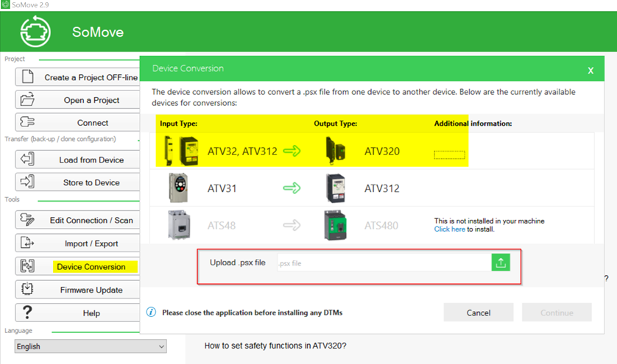Image resolution: width=617 pixels, height=364 pixels.
Task: Click 'How to set safety functions in ATV320?'
Action: click(x=275, y=346)
